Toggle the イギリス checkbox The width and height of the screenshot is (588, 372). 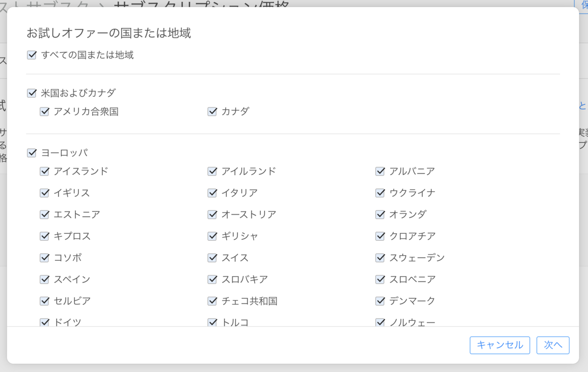(x=44, y=193)
